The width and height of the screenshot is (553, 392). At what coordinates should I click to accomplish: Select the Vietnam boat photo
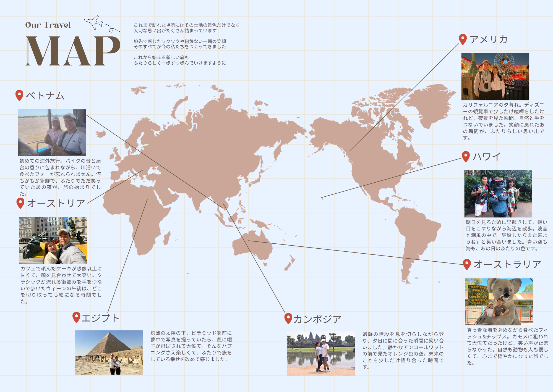point(52,133)
